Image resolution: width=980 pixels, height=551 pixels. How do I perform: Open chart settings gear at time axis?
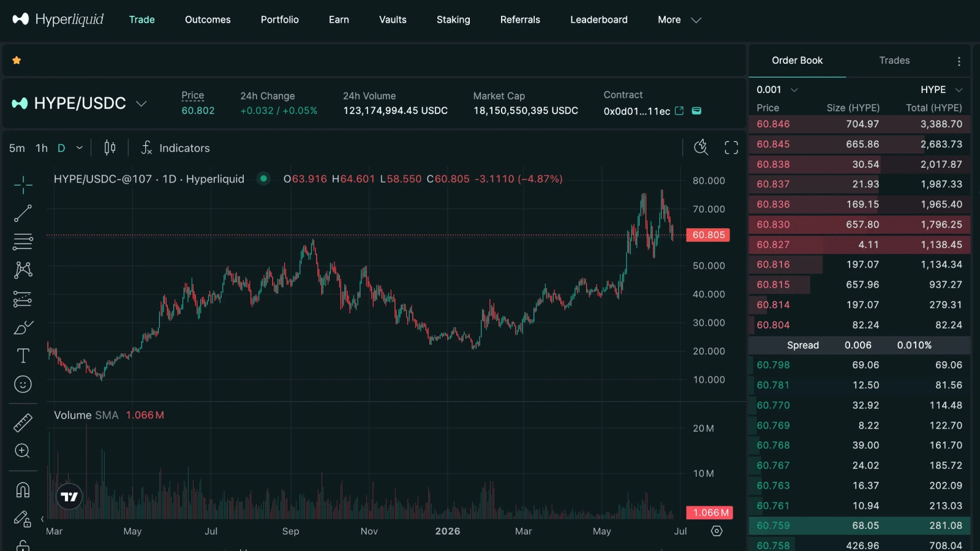click(717, 531)
